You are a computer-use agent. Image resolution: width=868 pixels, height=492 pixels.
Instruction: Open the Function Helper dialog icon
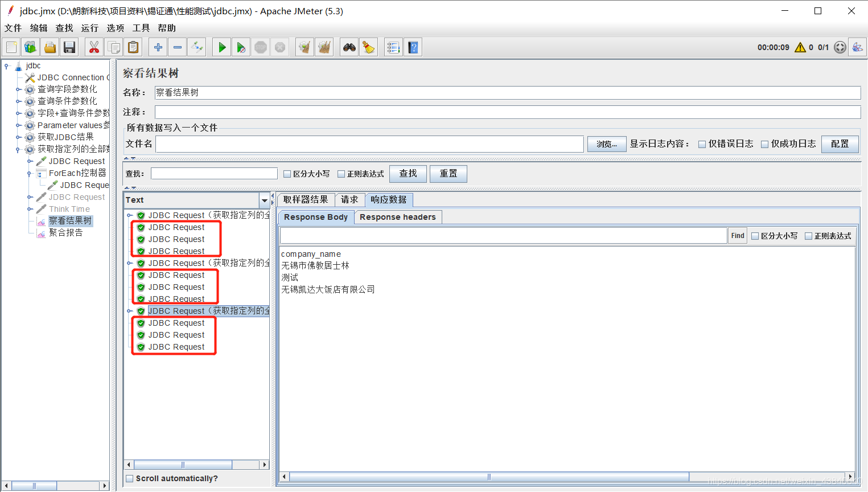[393, 47]
